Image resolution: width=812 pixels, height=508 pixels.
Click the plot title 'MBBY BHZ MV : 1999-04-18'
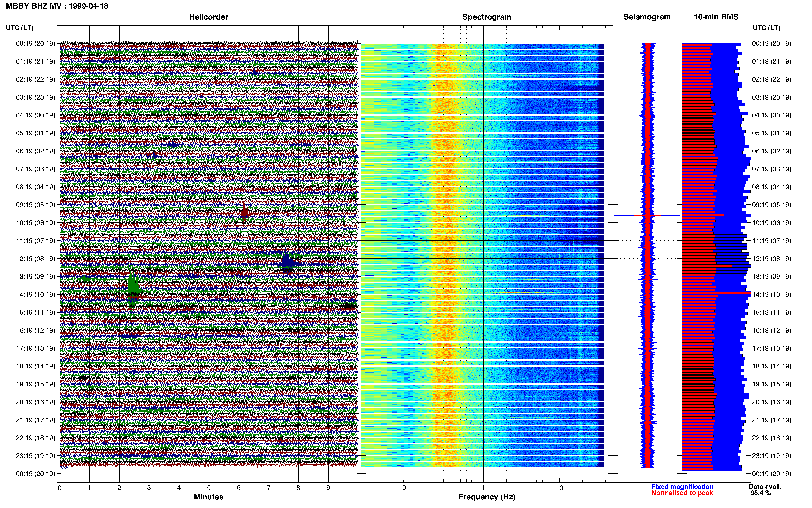57,6
